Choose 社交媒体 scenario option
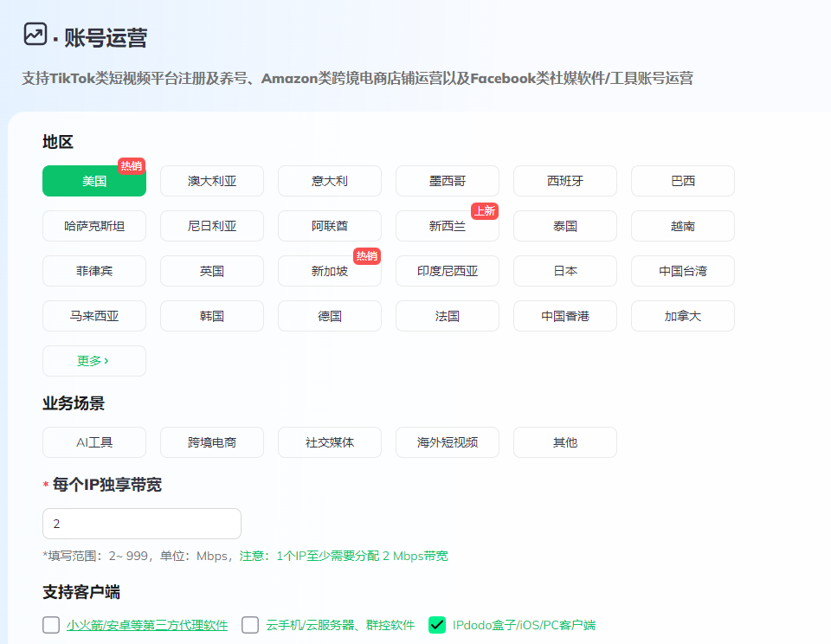 (x=330, y=442)
